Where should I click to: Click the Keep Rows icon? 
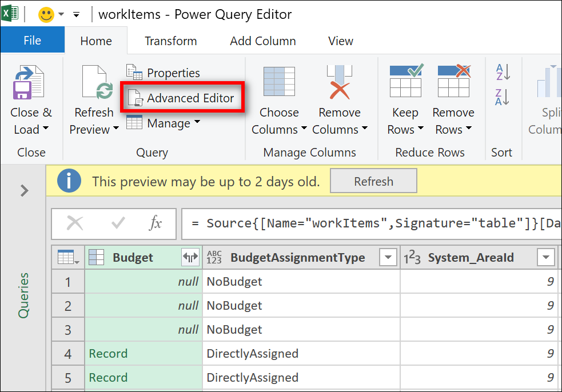point(406,81)
